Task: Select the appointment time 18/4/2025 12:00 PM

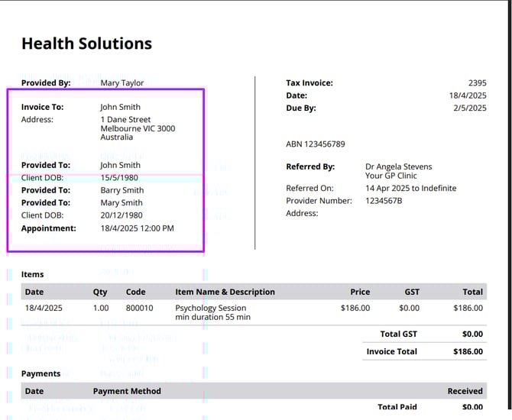Action: (137, 228)
